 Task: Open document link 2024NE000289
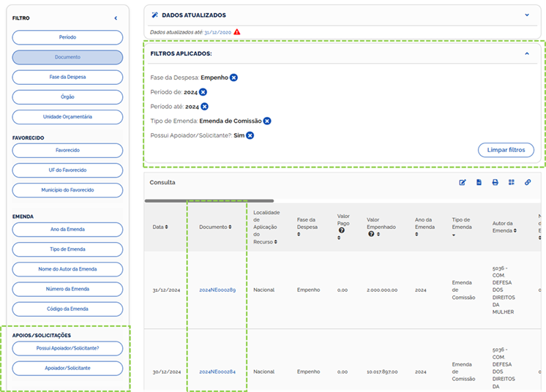[x=217, y=290]
